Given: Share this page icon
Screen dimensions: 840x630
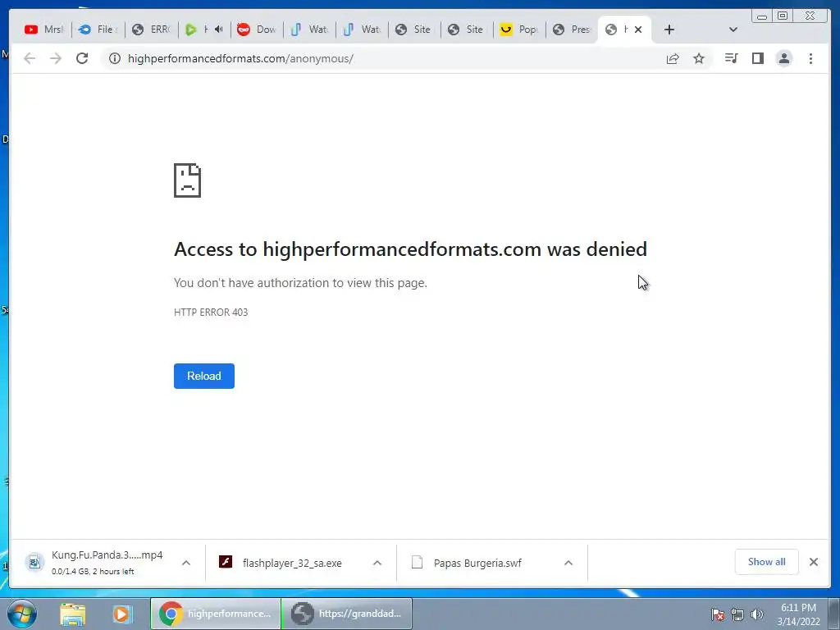Looking at the screenshot, I should point(673,58).
